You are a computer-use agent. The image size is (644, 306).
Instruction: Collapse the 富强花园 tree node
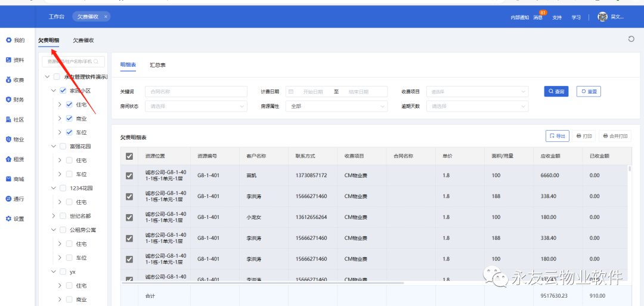[x=54, y=146]
